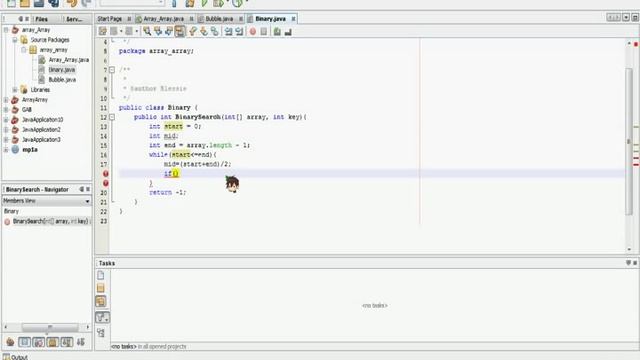
Task: Close the Bubble.java tab
Action: (x=241, y=19)
